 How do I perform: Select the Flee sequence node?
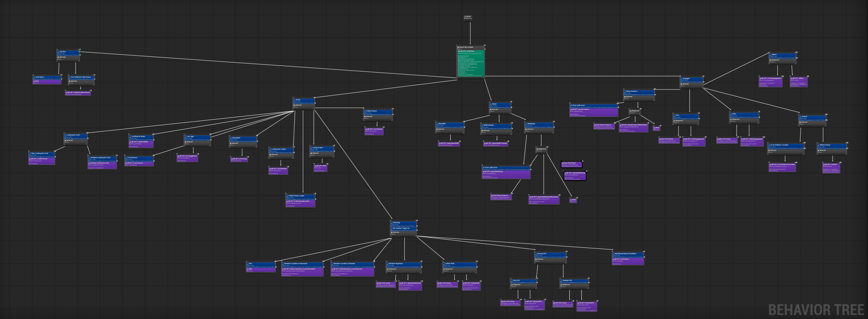[686, 119]
